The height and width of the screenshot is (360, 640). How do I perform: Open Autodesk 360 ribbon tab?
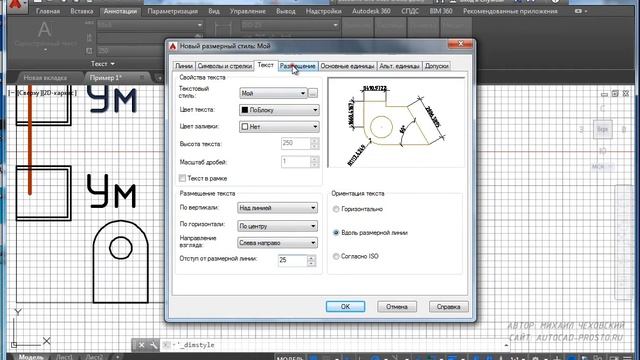[x=371, y=11]
